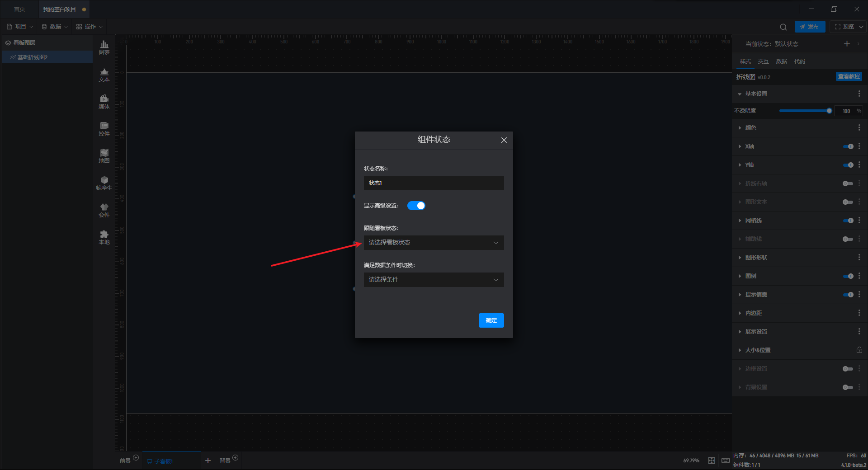The height and width of the screenshot is (470, 868).
Task: Open X轴 more options menu
Action: [x=859, y=146]
